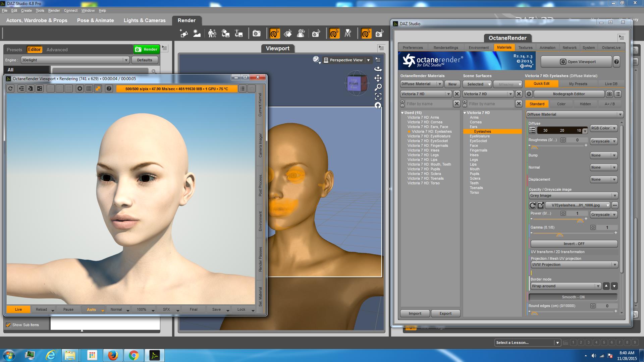This screenshot has height=362, width=644.
Task: Toggle the Invert - OFF button
Action: point(574,244)
